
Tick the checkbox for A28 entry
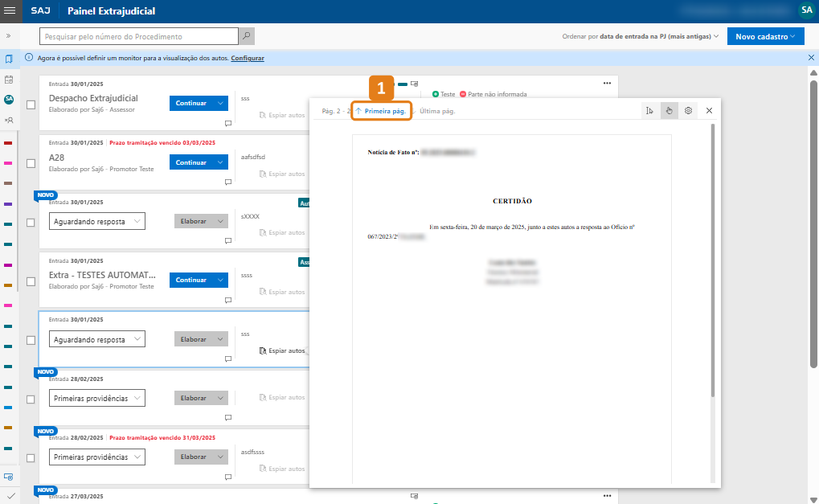click(31, 163)
